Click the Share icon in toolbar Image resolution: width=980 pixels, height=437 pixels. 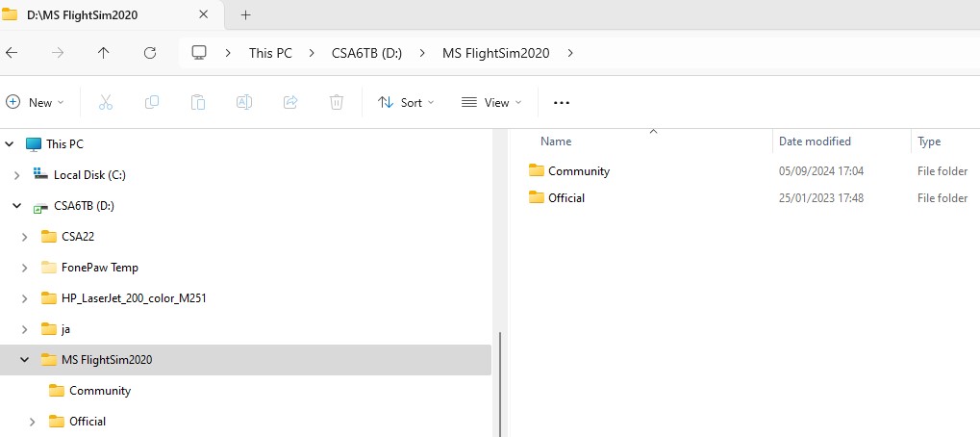(290, 103)
